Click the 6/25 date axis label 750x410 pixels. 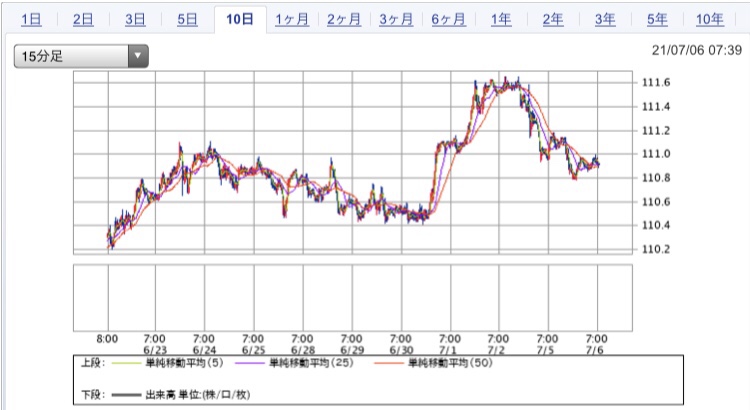[x=254, y=350]
